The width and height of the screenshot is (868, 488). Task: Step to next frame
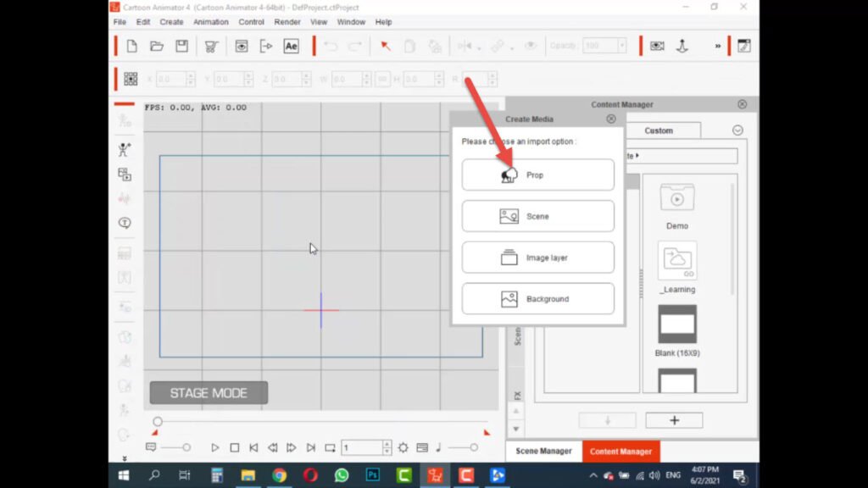(x=292, y=447)
